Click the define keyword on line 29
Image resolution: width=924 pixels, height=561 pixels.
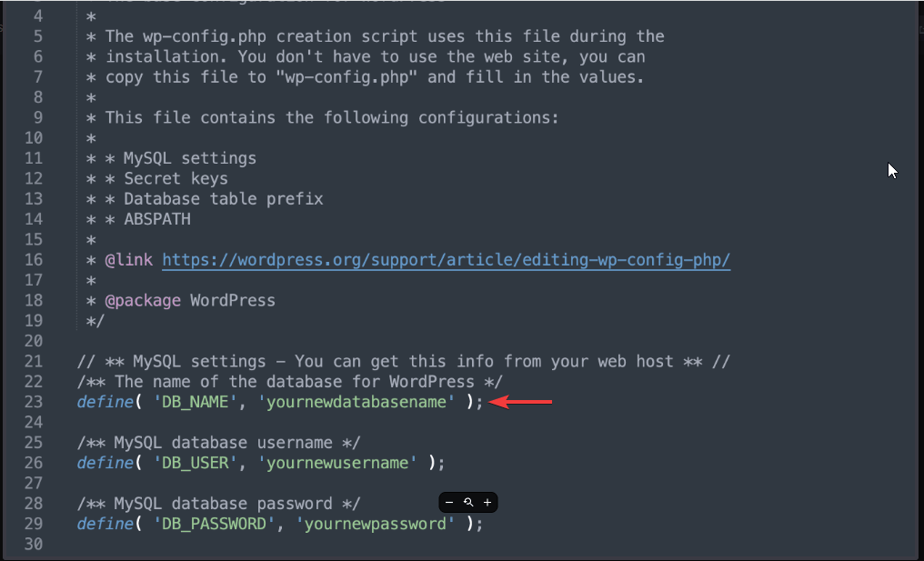pos(105,524)
